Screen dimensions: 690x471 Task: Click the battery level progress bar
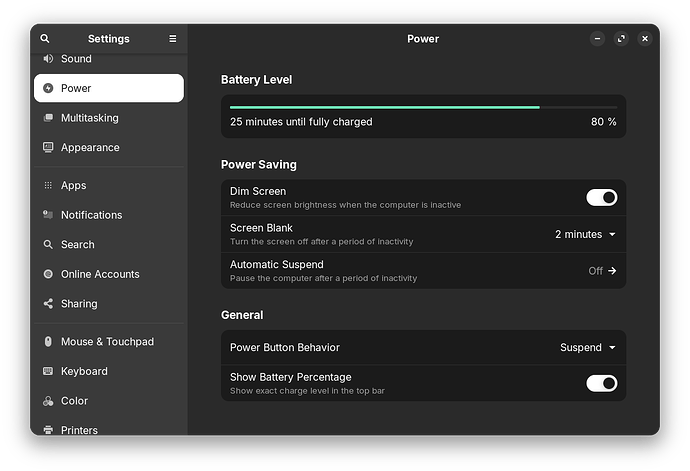point(423,107)
